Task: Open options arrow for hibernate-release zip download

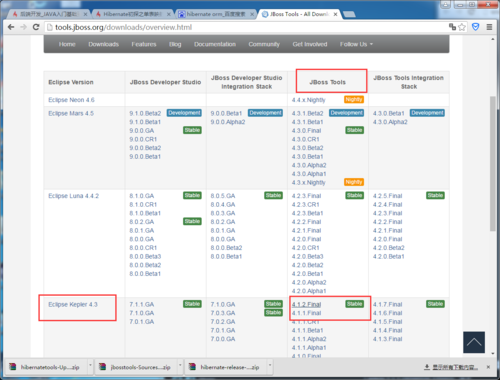Action: [270, 366]
